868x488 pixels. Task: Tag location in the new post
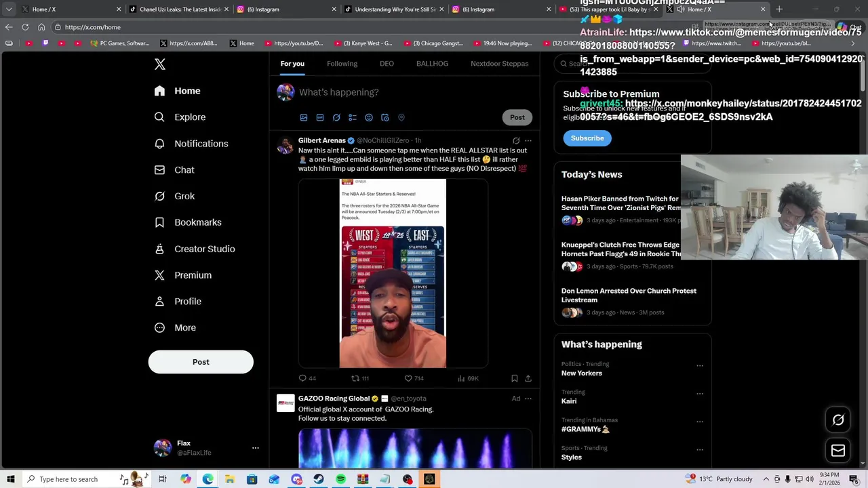(x=401, y=118)
